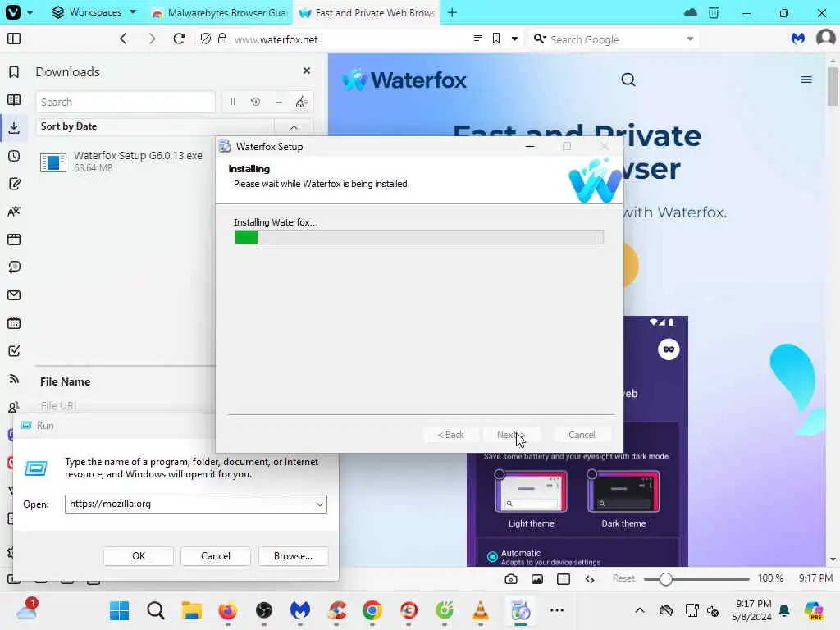Open Feeds panel RSS icon
The image size is (840, 630).
coord(14,379)
